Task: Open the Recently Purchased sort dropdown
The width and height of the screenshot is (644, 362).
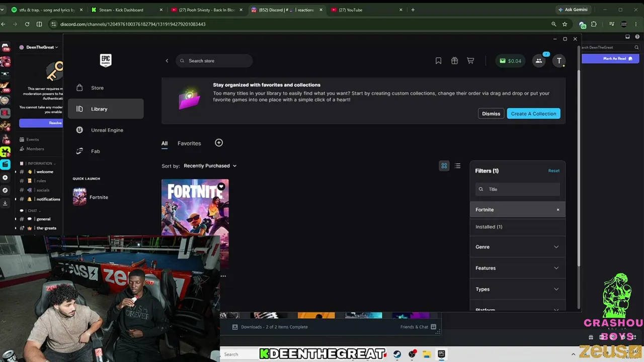Action: click(x=210, y=166)
